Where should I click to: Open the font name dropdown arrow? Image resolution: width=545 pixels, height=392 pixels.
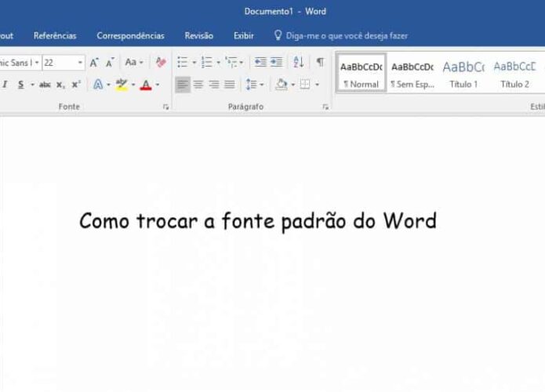pos(37,63)
